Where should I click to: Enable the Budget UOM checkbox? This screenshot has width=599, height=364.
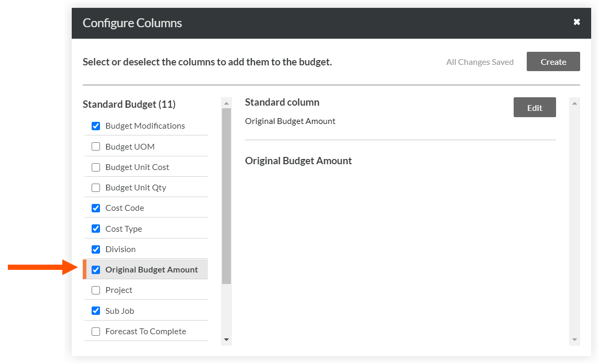96,146
